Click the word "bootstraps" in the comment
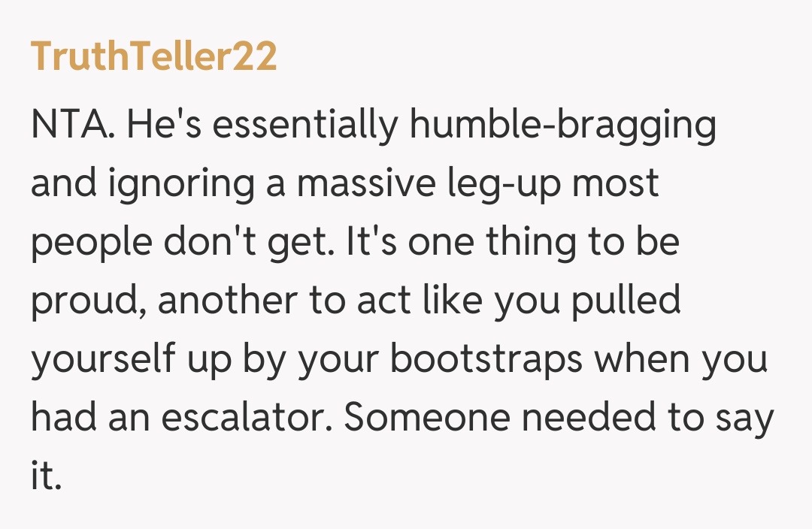Viewport: 812px width, 529px height. point(486,359)
